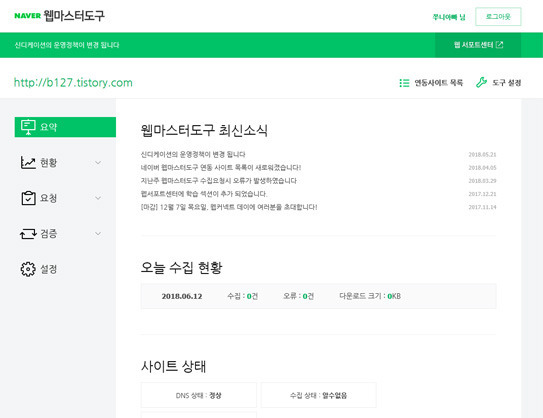
Task: Click the 검증 arrows icon
Action: (x=28, y=234)
